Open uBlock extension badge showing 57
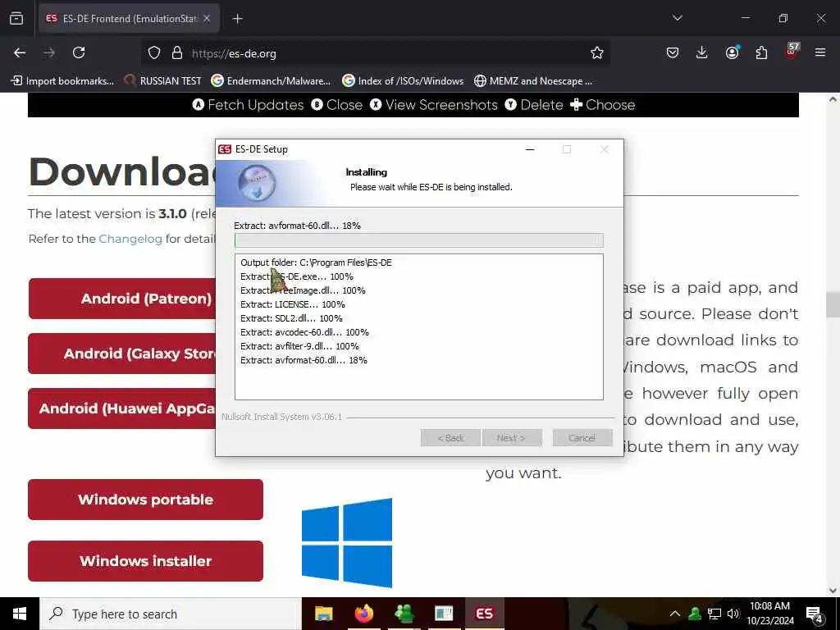Viewport: 840px width, 630px height. (792, 51)
